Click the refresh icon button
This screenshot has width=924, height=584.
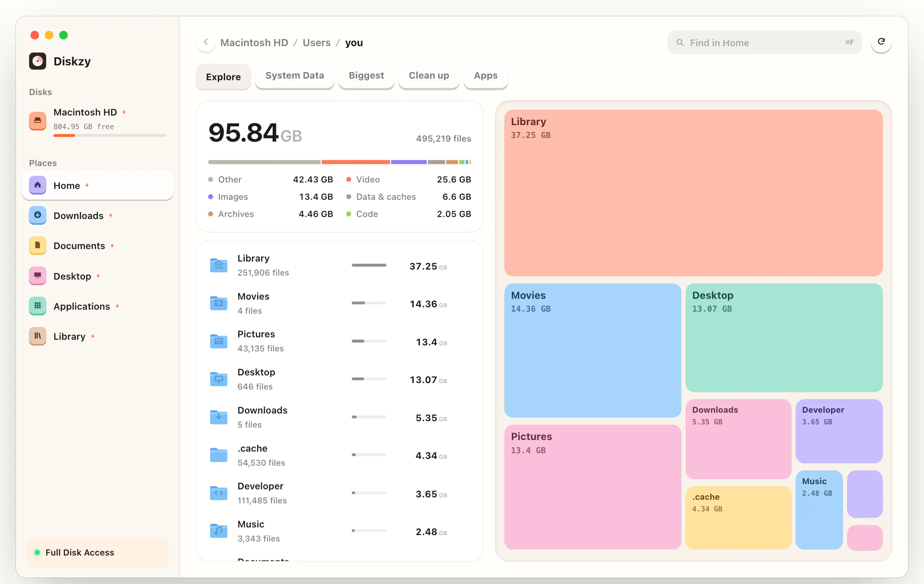click(881, 42)
